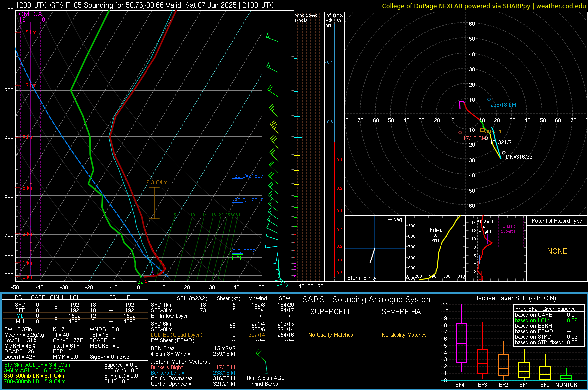
Task: Click the orange 6.3 C/km lapse rate bracket
Action: tap(154, 203)
